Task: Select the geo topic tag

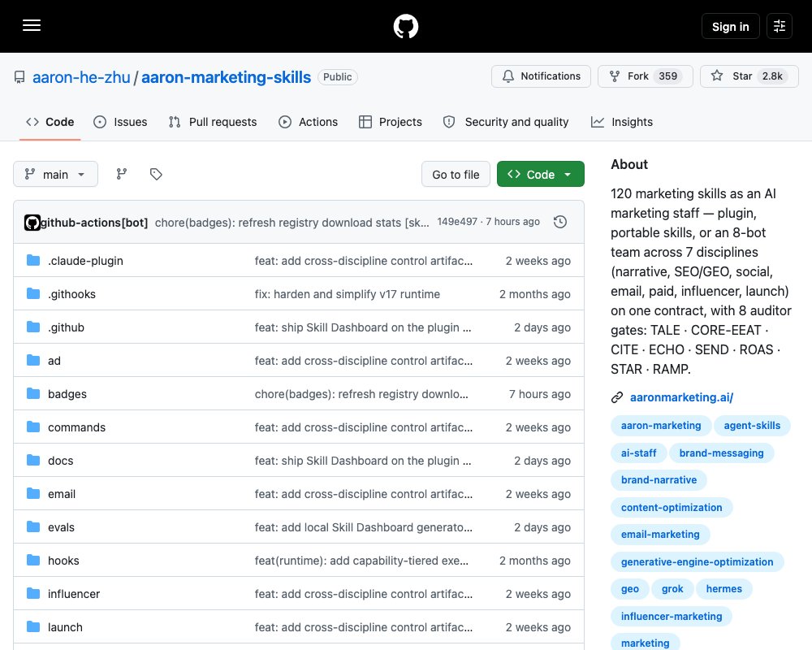Action: (x=630, y=589)
